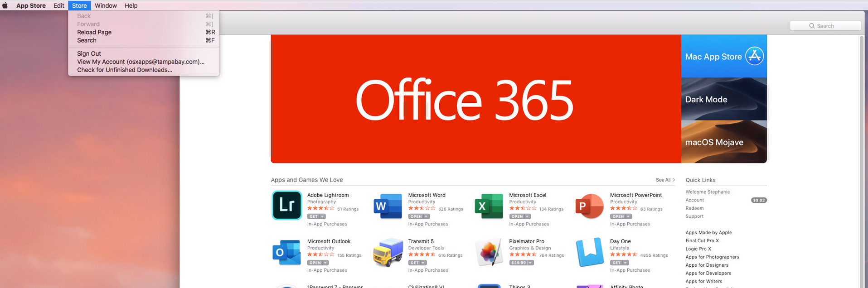Screen dimensions: 868x288
Task: Open Apps for Photographers link
Action: coord(712,257)
